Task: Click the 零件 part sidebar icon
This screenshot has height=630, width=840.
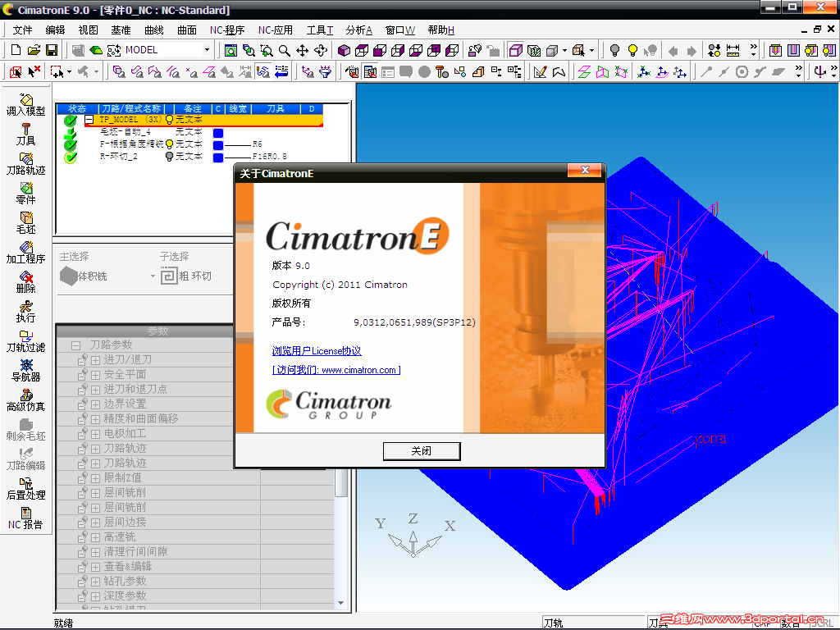Action: (25, 194)
